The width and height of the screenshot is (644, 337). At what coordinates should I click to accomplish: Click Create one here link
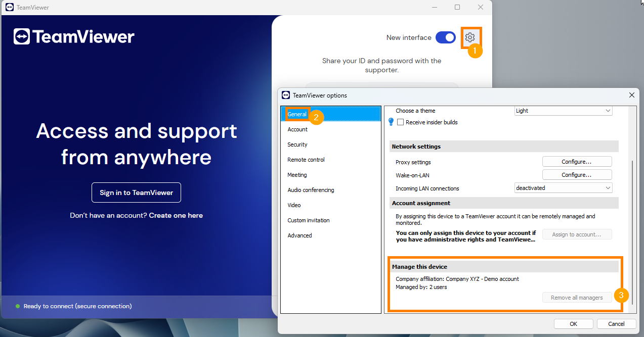click(x=176, y=215)
